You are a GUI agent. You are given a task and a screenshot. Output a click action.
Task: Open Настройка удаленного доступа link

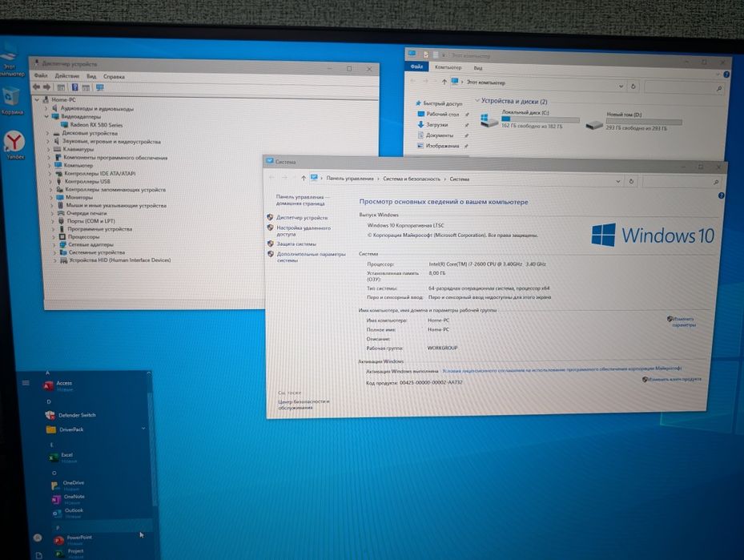point(304,231)
